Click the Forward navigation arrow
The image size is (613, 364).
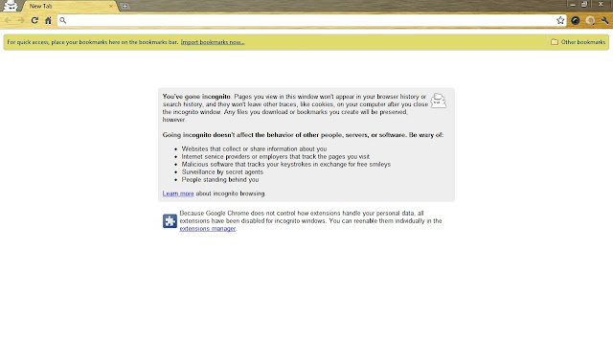tap(21, 20)
